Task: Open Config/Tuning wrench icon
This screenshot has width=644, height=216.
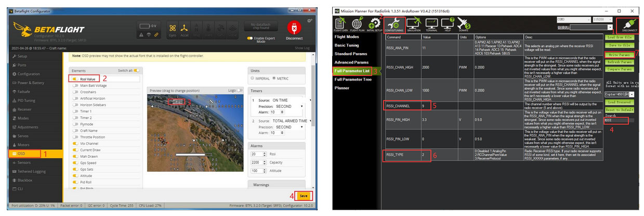Action: point(394,23)
